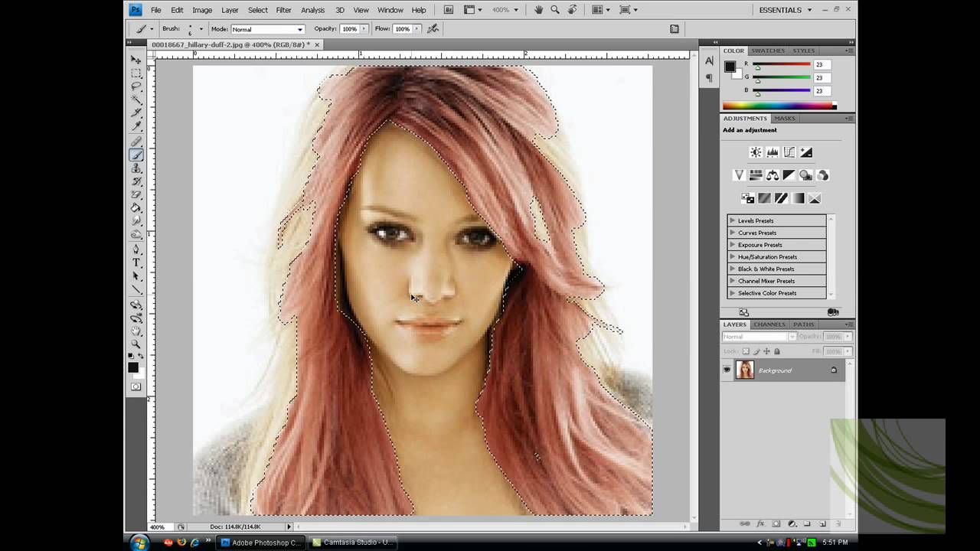The image size is (980, 551).
Task: Select the Paint Bucket tool
Action: (x=136, y=208)
